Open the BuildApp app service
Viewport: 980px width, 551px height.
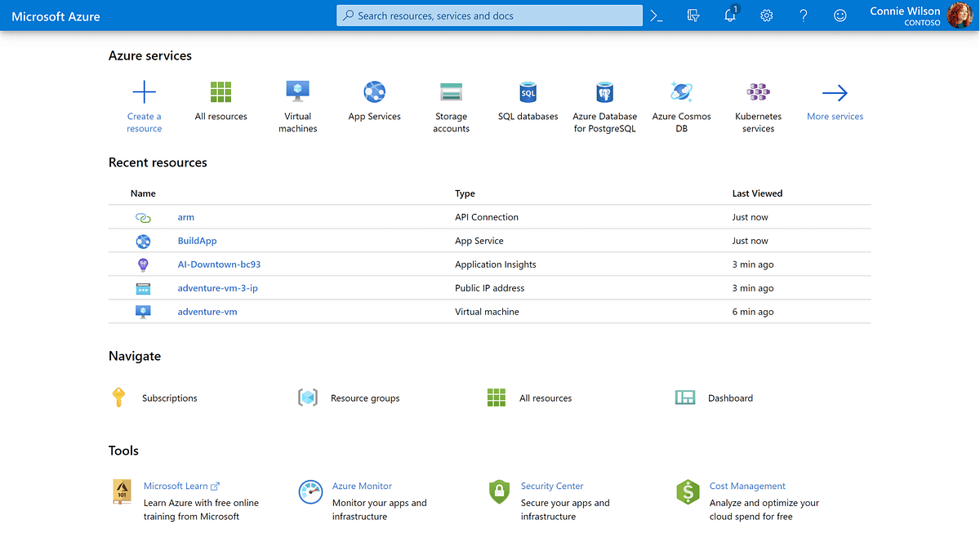click(198, 240)
